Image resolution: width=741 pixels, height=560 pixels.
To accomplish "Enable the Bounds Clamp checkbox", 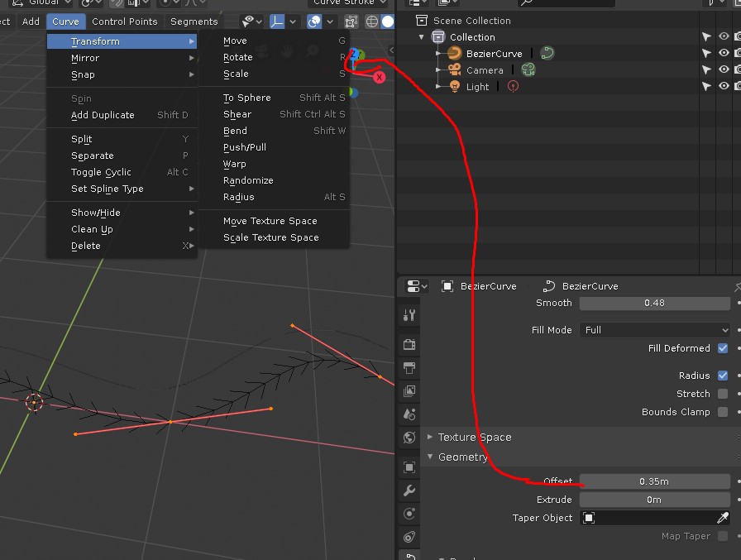I will (723, 412).
